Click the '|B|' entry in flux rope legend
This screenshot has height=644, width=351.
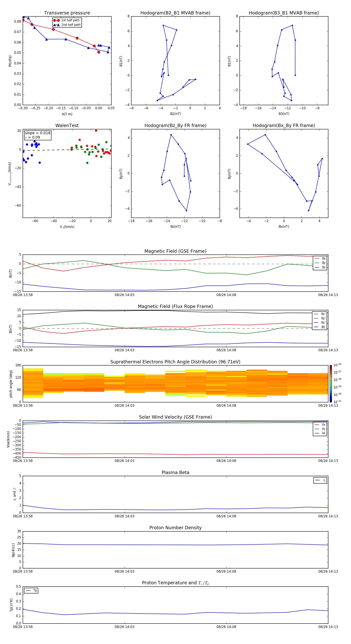(320, 327)
